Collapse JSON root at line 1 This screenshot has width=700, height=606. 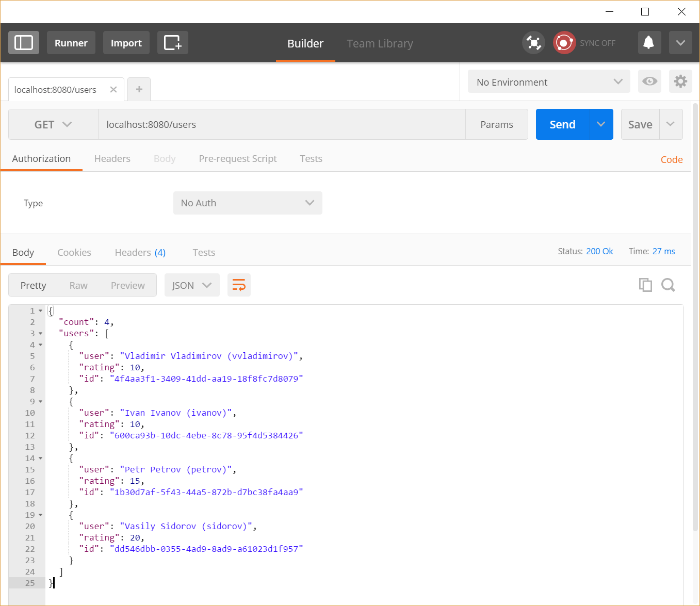41,311
